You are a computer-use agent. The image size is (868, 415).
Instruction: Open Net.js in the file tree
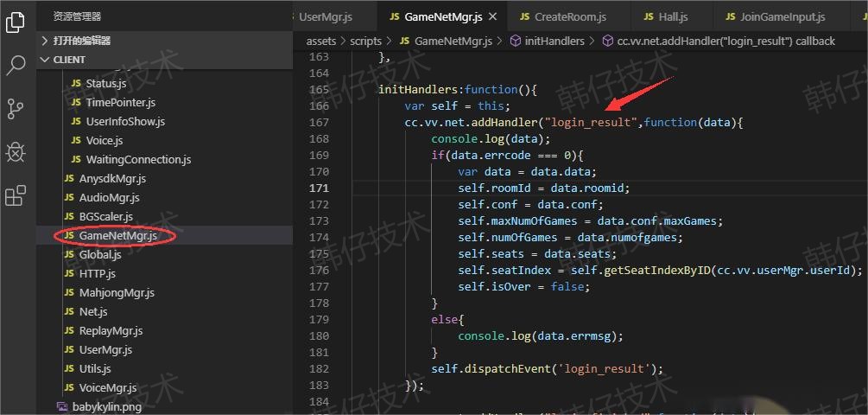coord(164,311)
